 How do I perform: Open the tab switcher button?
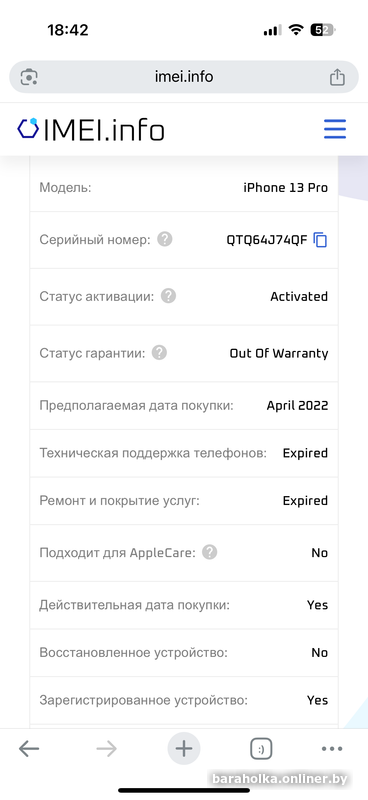click(261, 749)
